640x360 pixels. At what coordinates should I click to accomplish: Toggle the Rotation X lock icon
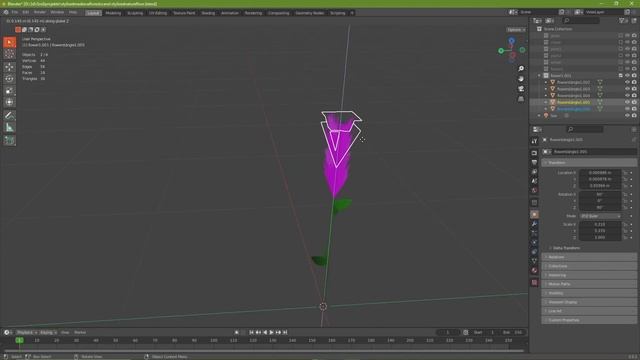625,195
